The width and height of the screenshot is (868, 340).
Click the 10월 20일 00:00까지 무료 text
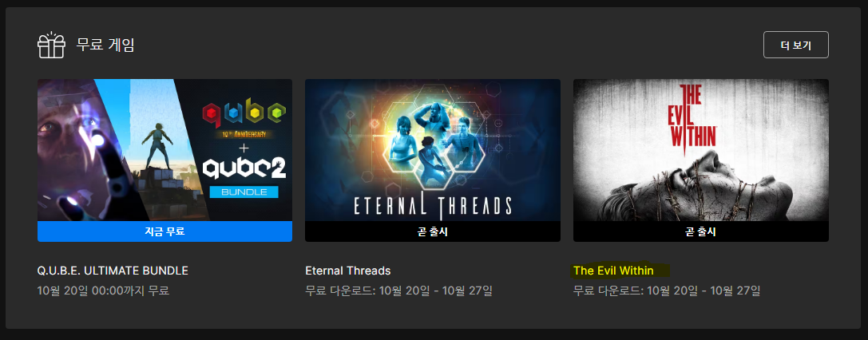[103, 291]
